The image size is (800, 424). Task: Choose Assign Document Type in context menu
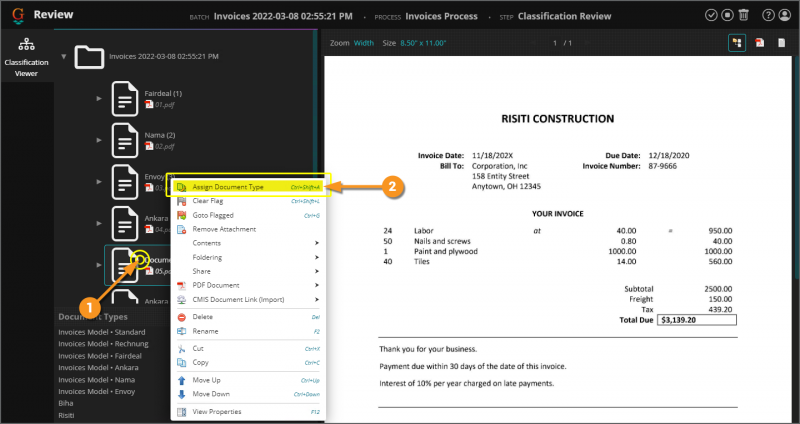pyautogui.click(x=249, y=187)
